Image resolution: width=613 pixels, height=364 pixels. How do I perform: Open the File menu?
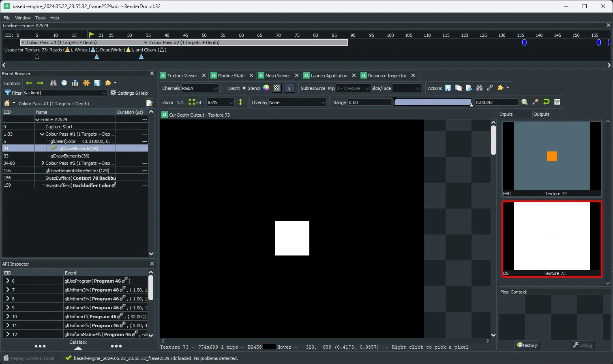7,18
